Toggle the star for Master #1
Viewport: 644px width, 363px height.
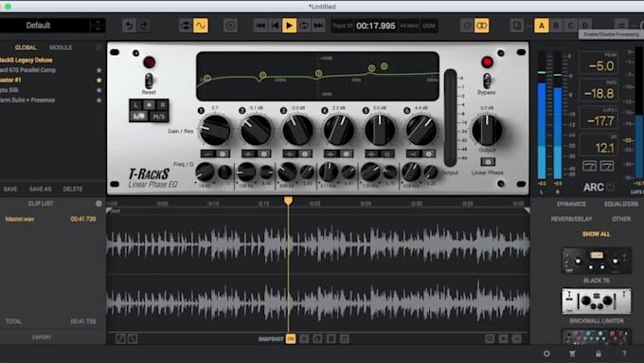[99, 81]
